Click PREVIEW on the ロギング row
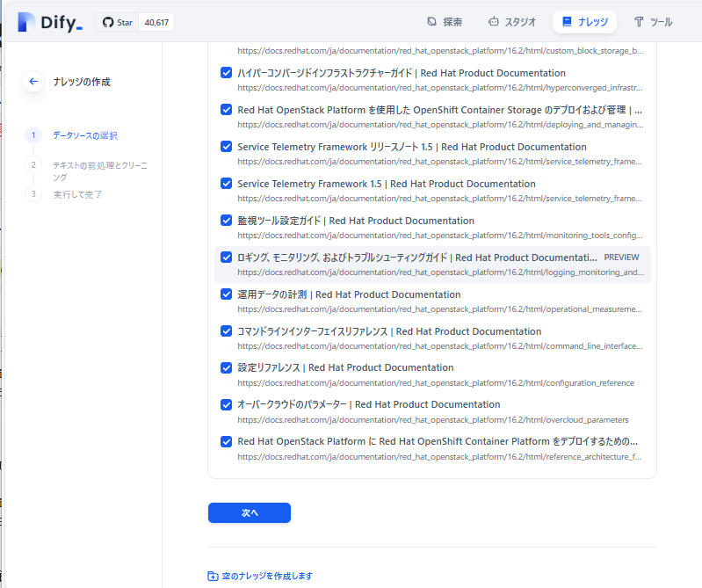Screen dimensions: 702x588 (621, 258)
